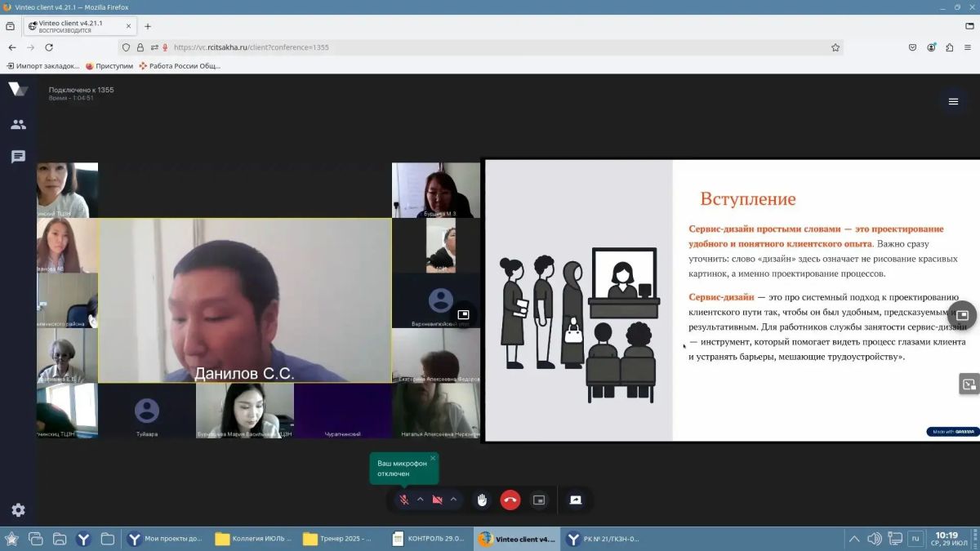Image resolution: width=980 pixels, height=551 pixels.
Task: Start screen sharing with the laptop icon
Action: pyautogui.click(x=576, y=500)
